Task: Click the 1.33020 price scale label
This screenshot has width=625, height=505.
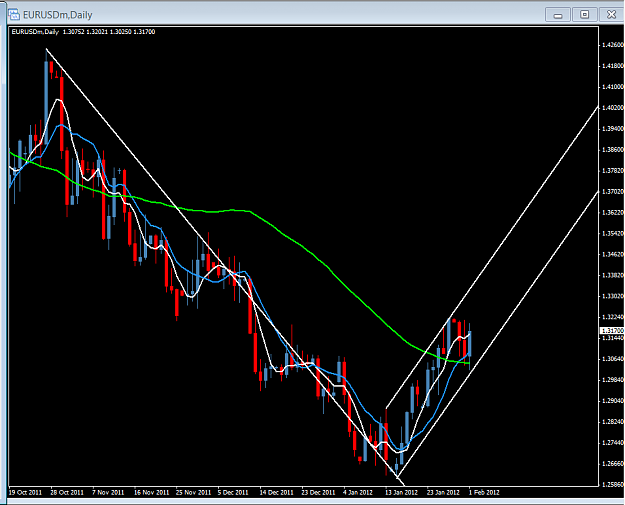Action: [x=613, y=296]
